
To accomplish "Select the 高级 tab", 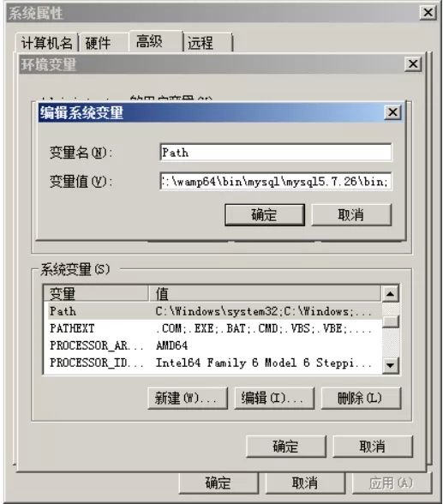I will click(156, 41).
